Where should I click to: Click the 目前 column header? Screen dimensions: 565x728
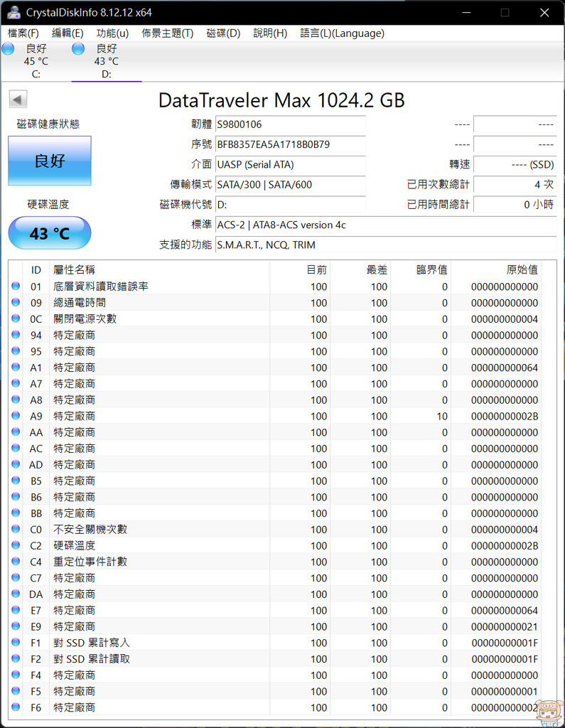(300, 269)
